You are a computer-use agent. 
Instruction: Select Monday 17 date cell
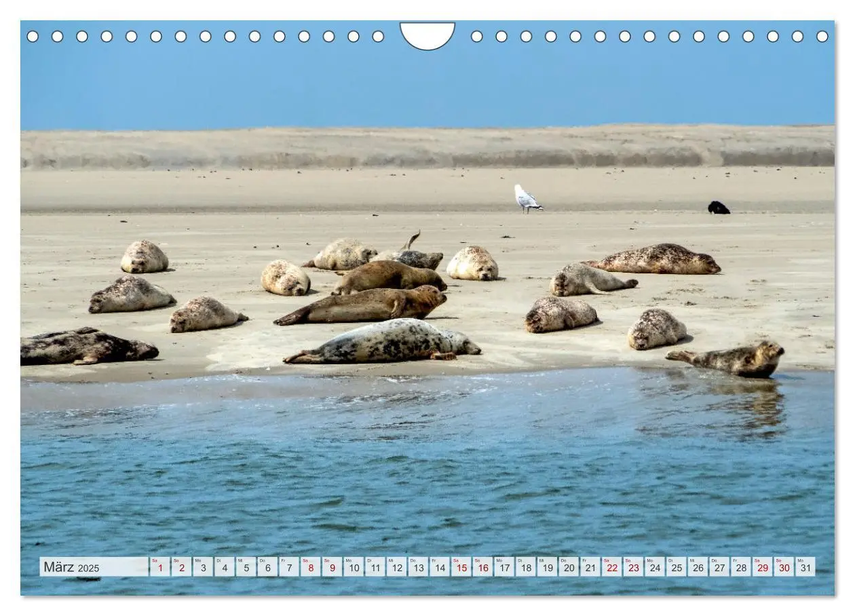pyautogui.click(x=504, y=567)
